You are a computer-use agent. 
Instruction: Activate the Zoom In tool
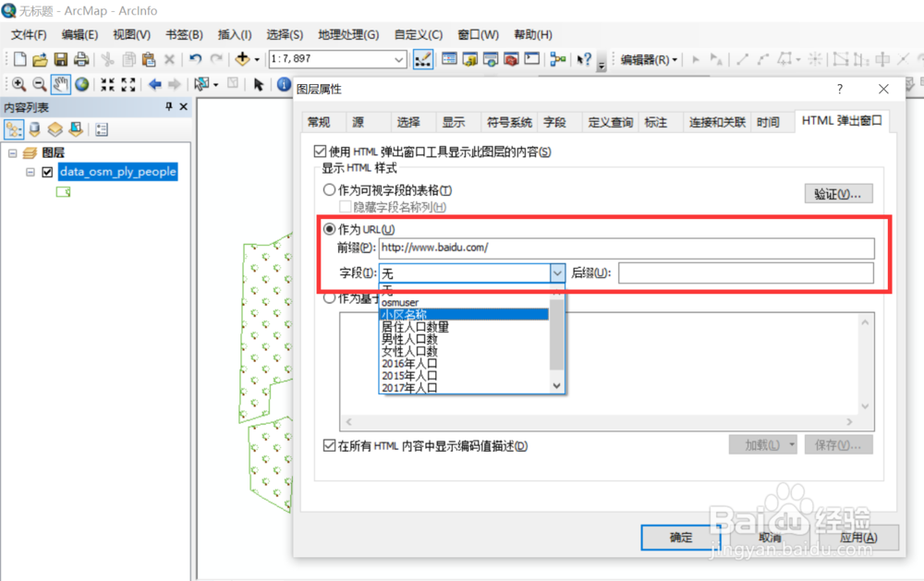tap(18, 84)
